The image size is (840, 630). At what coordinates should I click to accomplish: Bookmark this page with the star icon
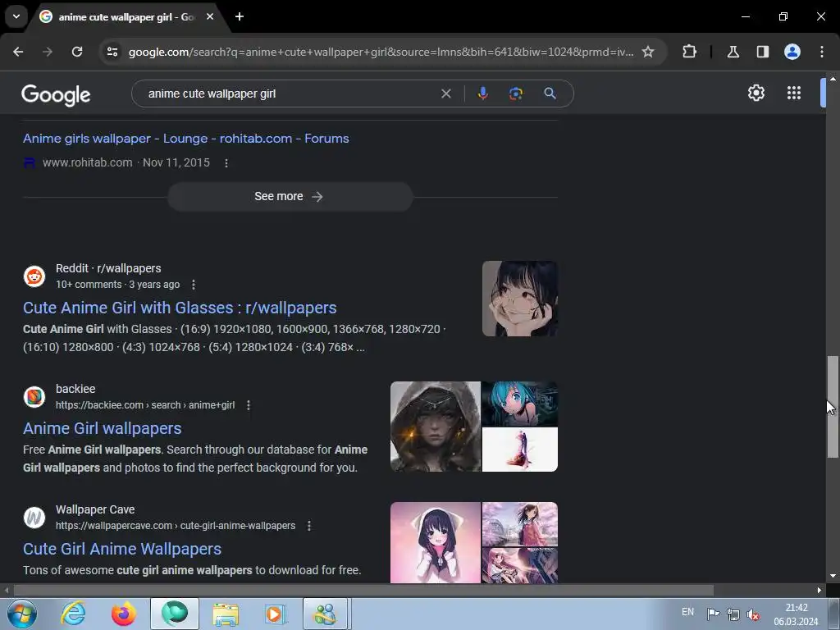pyautogui.click(x=648, y=52)
